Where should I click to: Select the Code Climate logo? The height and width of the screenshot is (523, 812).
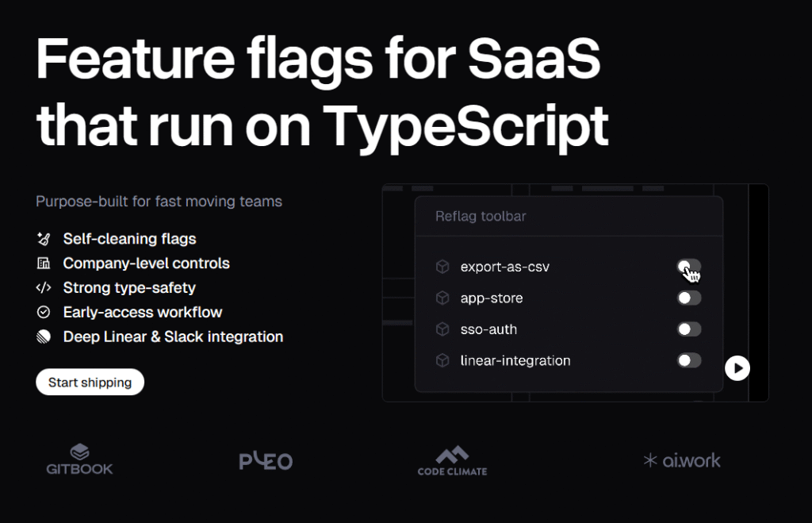[x=452, y=461]
